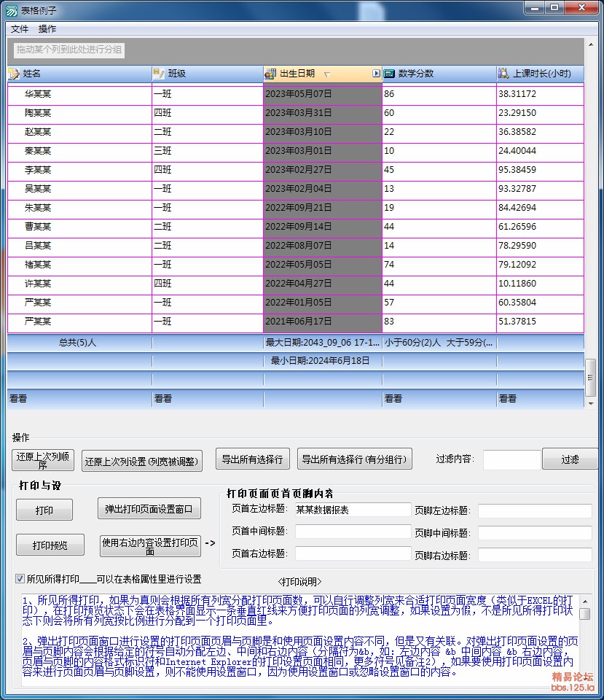Click the 页首左边标题 text field
Screen dimensions: 604x700
tap(353, 510)
